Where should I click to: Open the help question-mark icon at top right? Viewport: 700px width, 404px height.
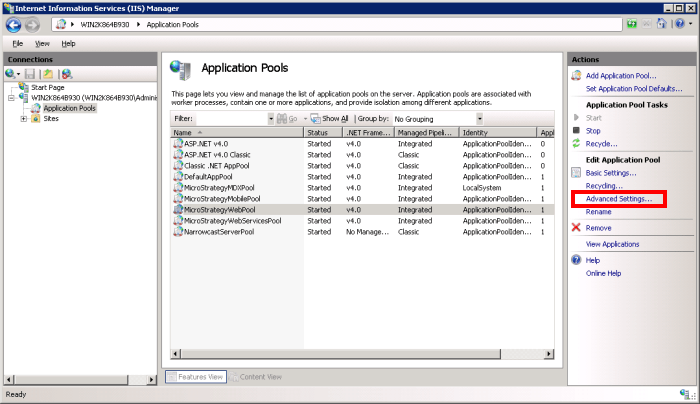[679, 24]
